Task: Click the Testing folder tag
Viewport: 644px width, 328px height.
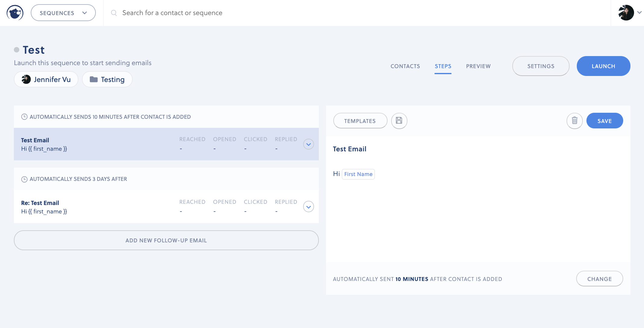Action: click(x=107, y=80)
